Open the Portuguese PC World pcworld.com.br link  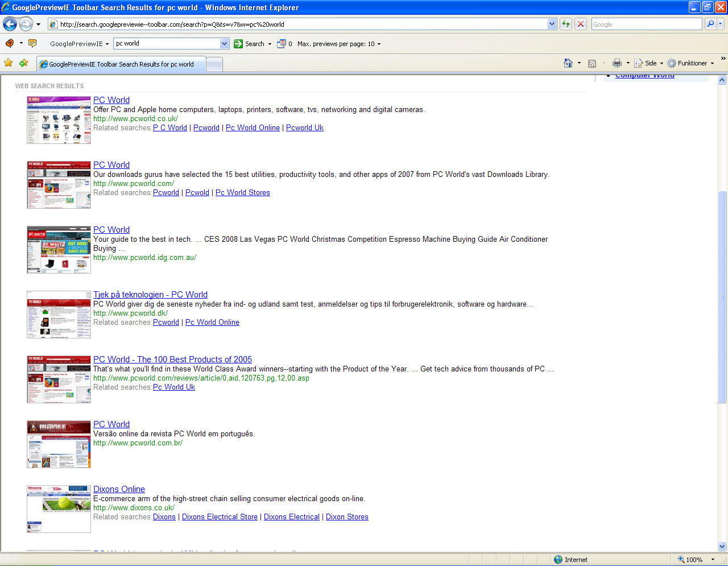click(x=111, y=424)
